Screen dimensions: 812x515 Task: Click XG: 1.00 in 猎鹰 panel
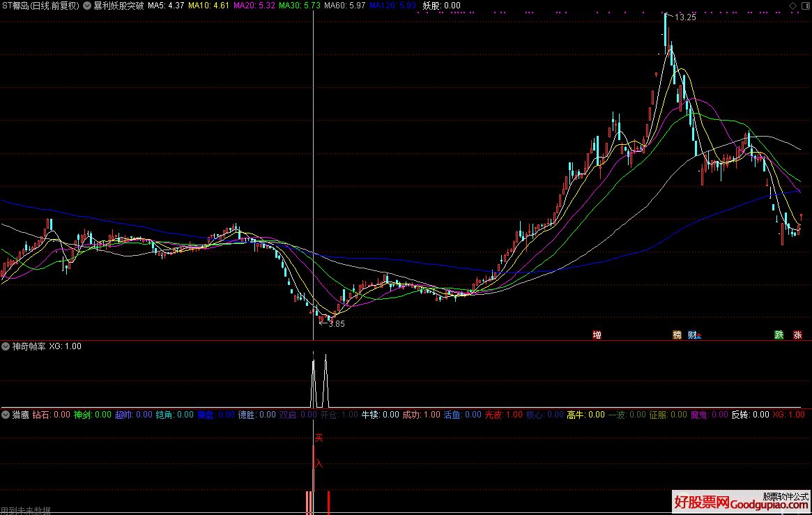pyautogui.click(x=789, y=415)
